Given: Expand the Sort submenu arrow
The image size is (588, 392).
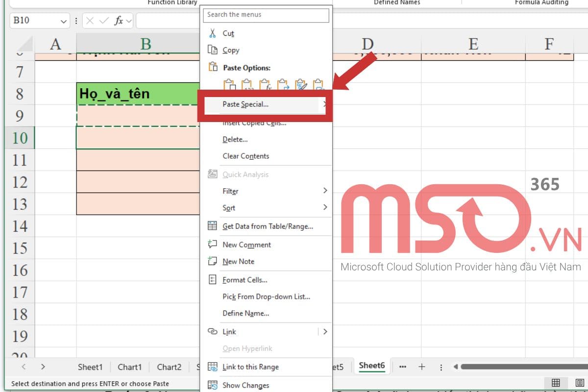Looking at the screenshot, I should coord(325,207).
